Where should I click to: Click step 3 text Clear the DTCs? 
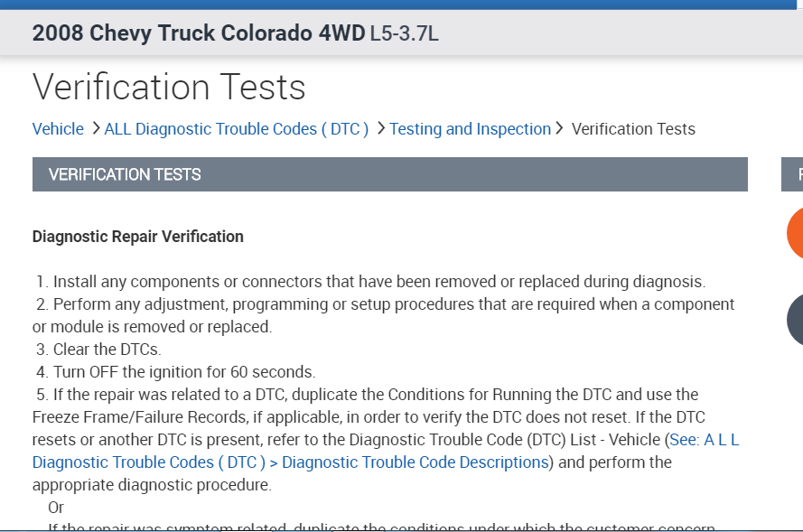[107, 350]
